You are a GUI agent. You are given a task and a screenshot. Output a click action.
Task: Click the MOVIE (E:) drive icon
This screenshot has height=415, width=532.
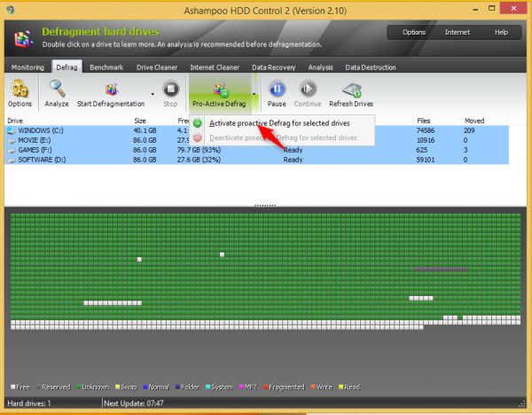(x=12, y=141)
